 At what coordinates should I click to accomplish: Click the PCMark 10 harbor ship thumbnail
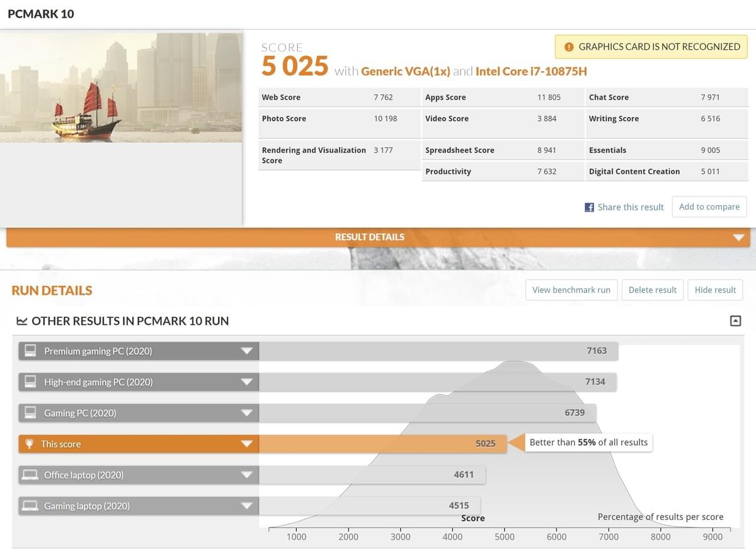(x=121, y=88)
